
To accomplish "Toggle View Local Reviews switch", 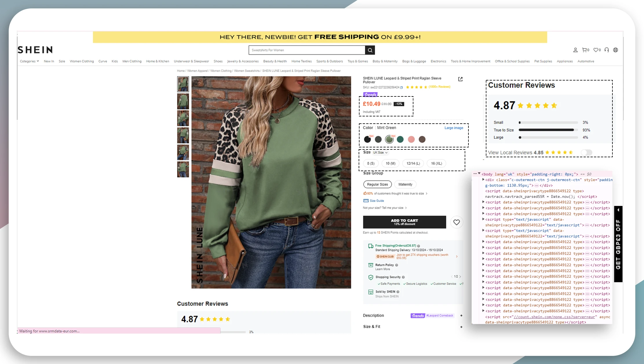I will click(587, 153).
